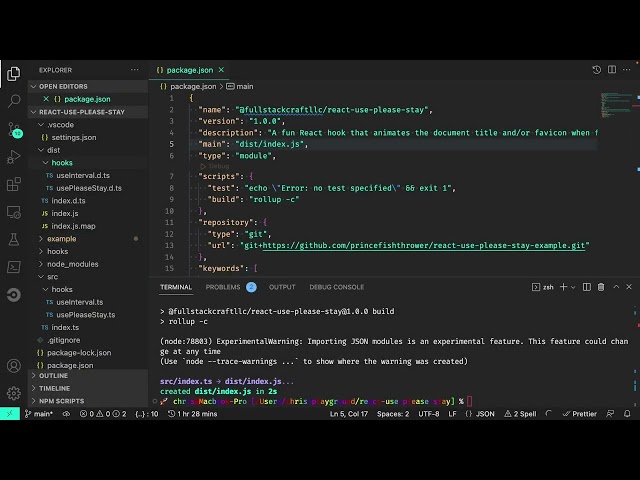Viewport: 640px width, 480px height.
Task: Click the 1 hr 28 mins tracker
Action: tap(193, 413)
